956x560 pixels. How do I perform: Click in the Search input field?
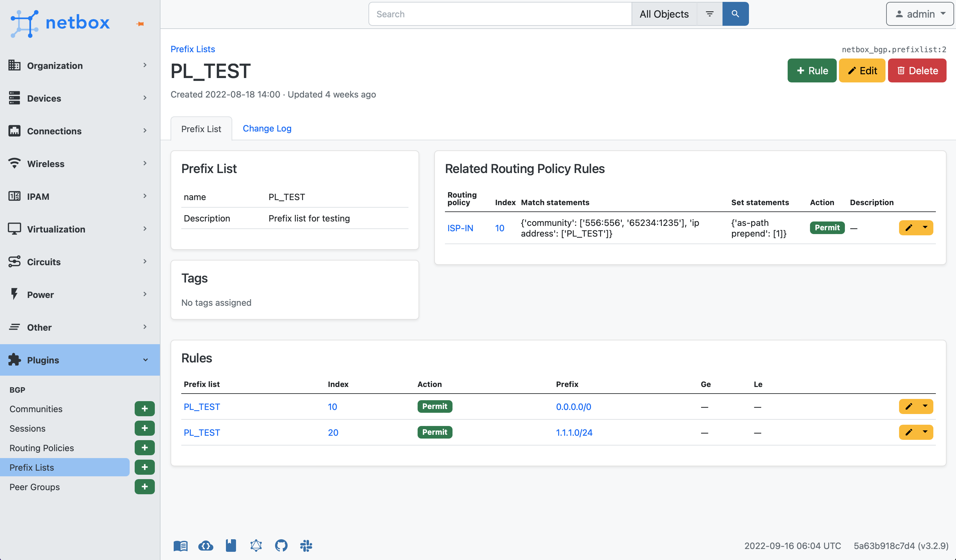500,14
